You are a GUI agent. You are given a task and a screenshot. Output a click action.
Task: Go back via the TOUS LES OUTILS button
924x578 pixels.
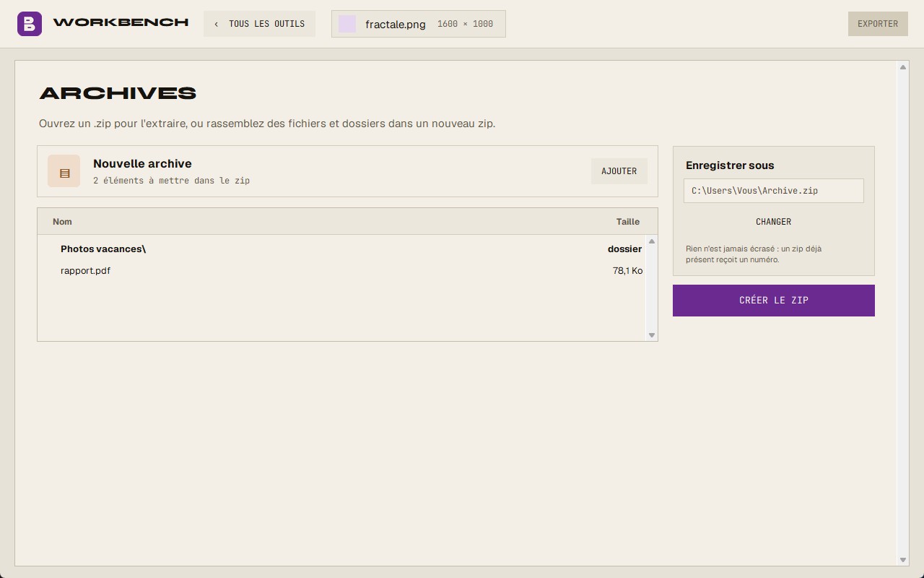(259, 24)
